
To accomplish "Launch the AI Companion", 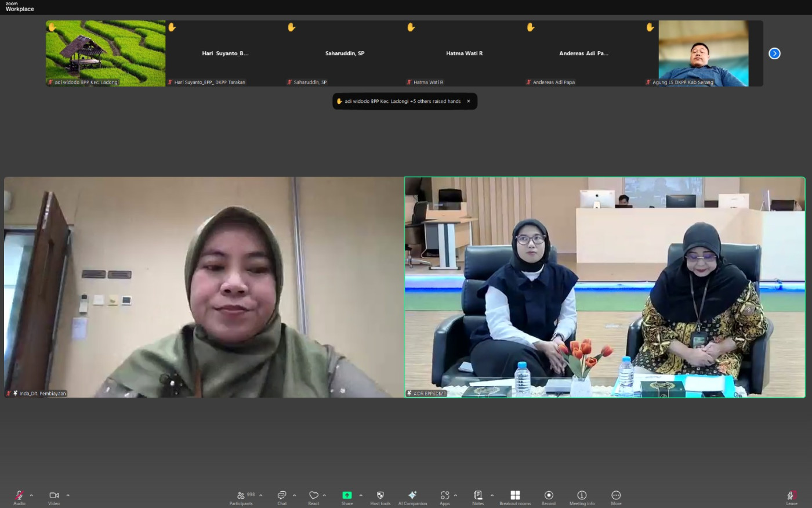I will [x=412, y=496].
